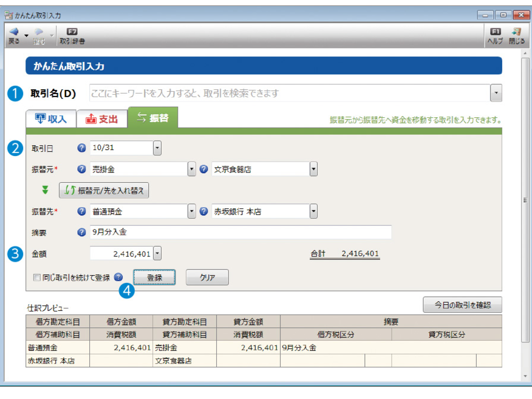The image size is (532, 399).
Task: Open the 赤坂銀行 本店 sub-account dropdown
Action: [313, 211]
